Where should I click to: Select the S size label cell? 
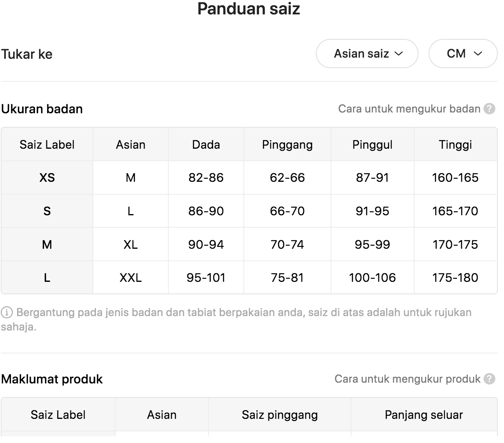coord(47,211)
